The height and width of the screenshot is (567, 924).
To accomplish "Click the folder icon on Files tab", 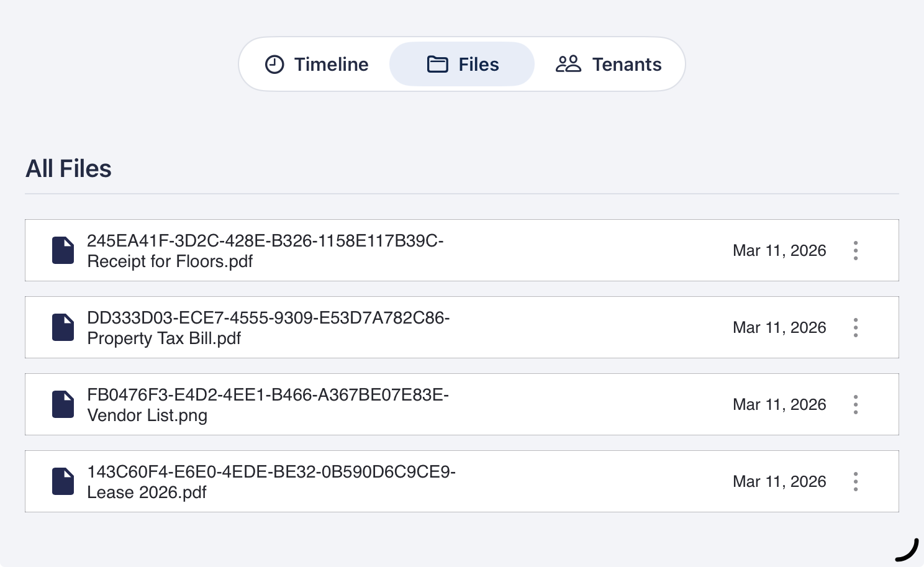I will (x=438, y=65).
